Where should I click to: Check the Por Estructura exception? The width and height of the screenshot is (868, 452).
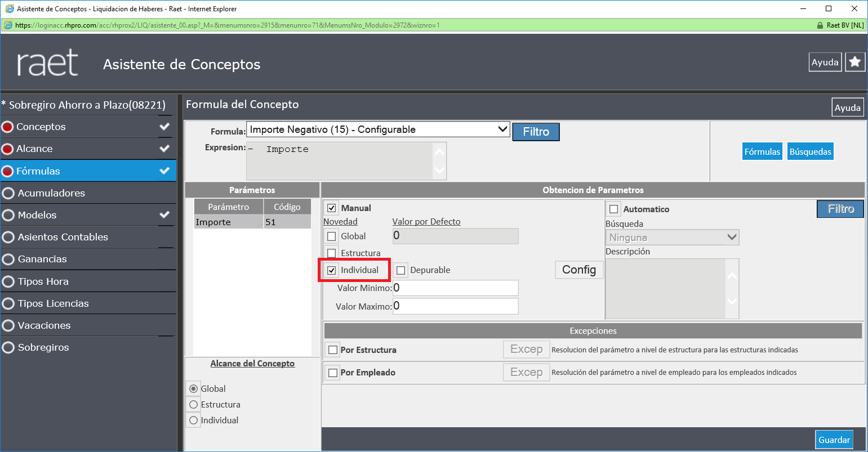[333, 350]
